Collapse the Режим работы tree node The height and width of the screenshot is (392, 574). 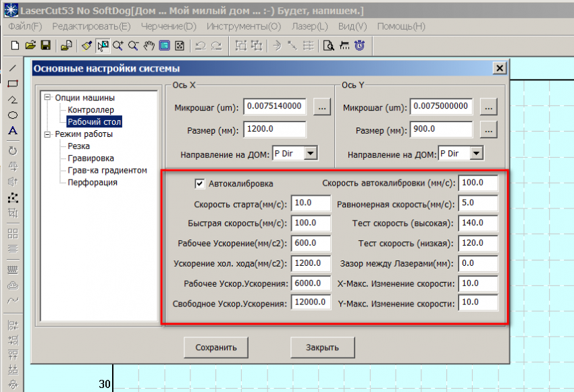(x=48, y=134)
